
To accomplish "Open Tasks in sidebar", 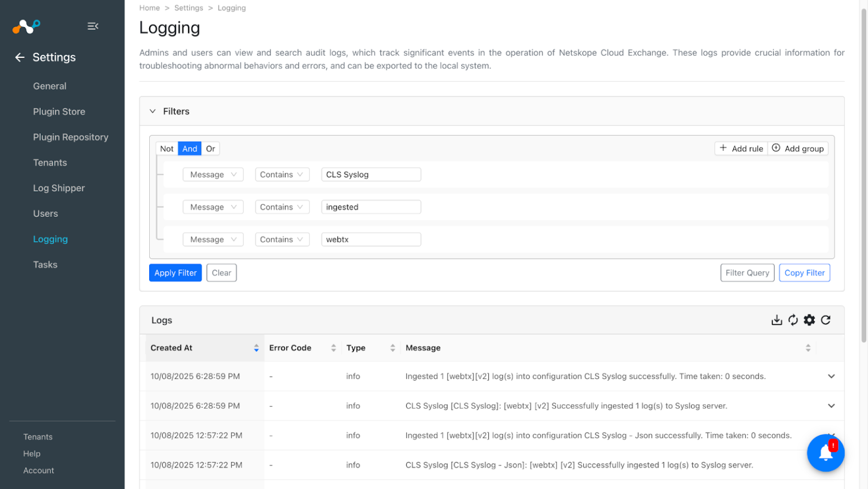I will click(45, 264).
